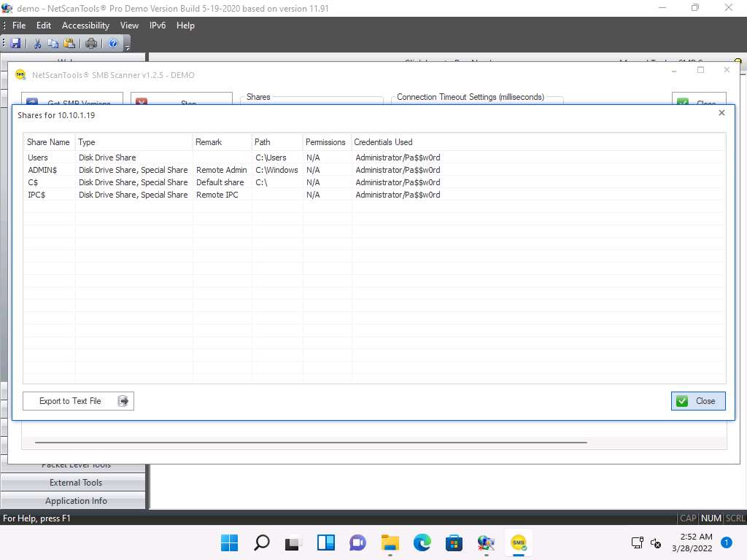Open Help via the blue question mark icon
The width and height of the screenshot is (747, 560).
[x=114, y=44]
